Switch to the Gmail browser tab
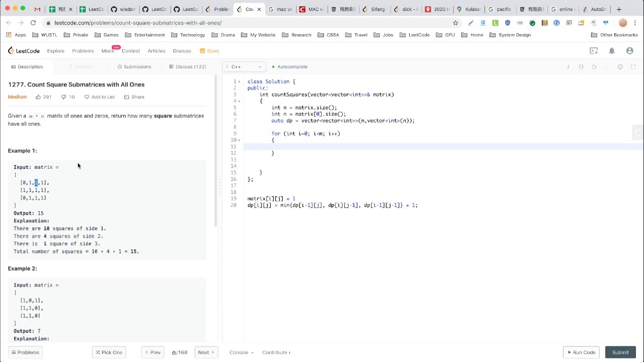Viewport: 644px width, 362px height. coord(37,9)
